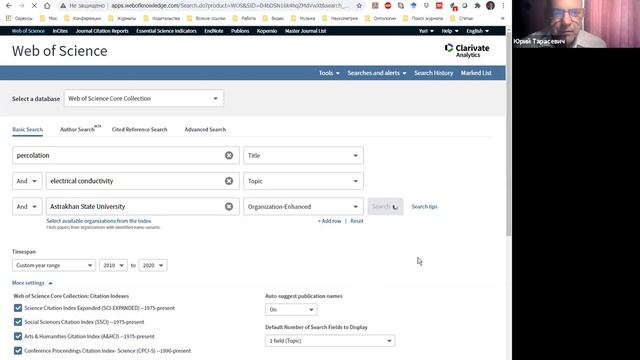Open the English language menu
The height and width of the screenshot is (360, 640).
(x=478, y=31)
